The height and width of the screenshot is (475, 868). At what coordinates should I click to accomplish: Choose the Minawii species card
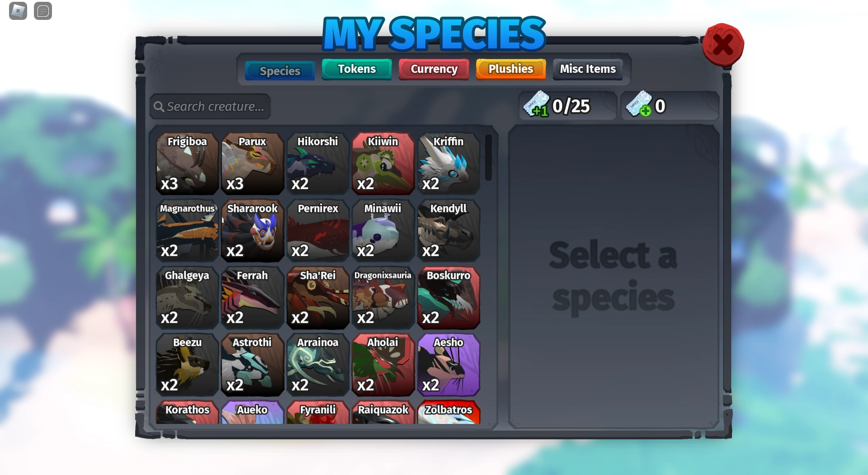[383, 230]
